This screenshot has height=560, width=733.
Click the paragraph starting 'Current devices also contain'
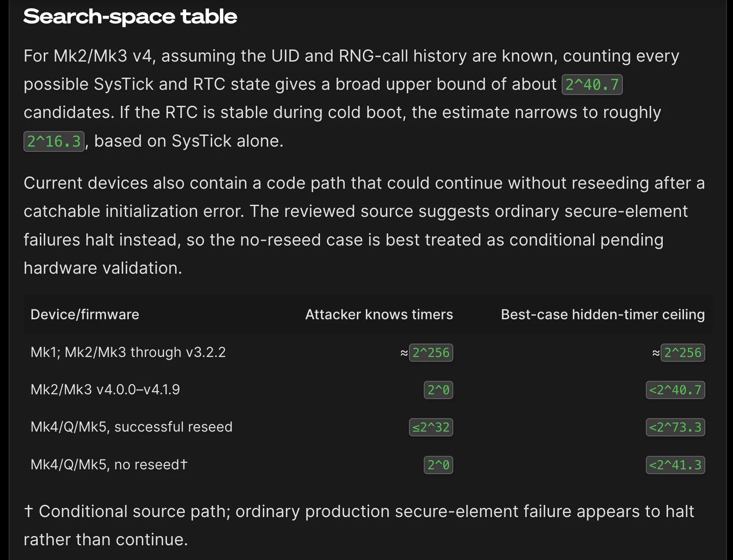coord(364,225)
